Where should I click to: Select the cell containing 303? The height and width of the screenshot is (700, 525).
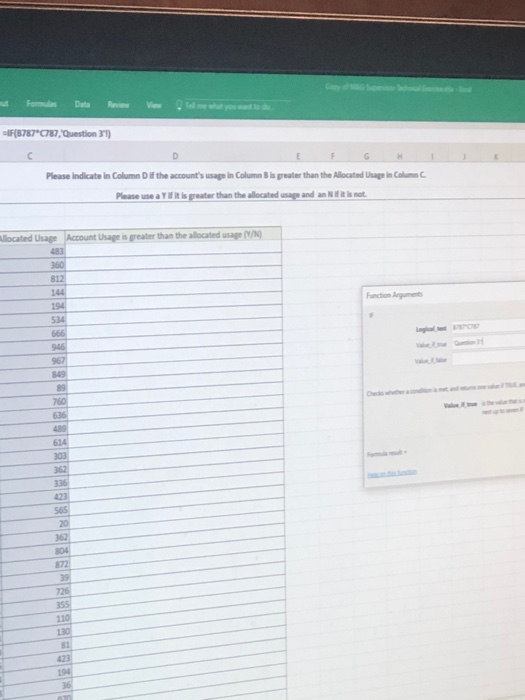tap(32, 456)
